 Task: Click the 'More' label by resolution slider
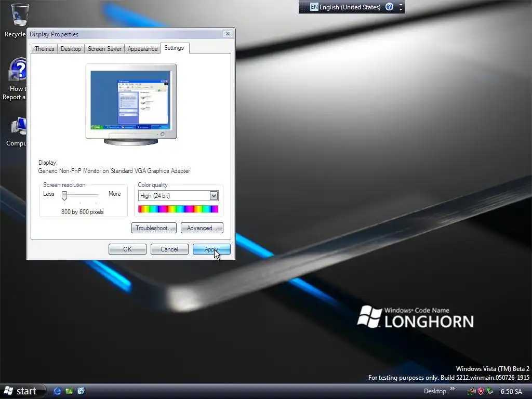(115, 194)
